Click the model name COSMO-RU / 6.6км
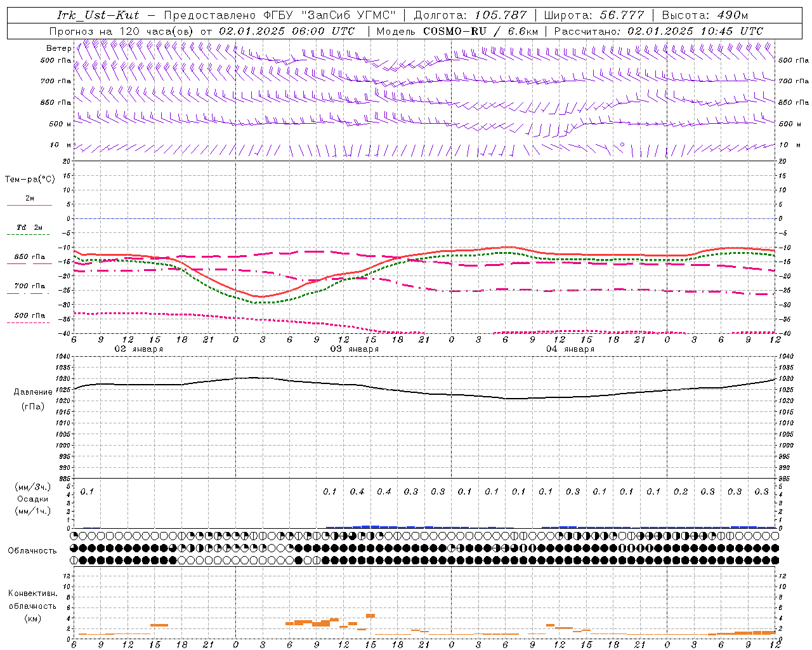812x650 pixels. [480, 31]
